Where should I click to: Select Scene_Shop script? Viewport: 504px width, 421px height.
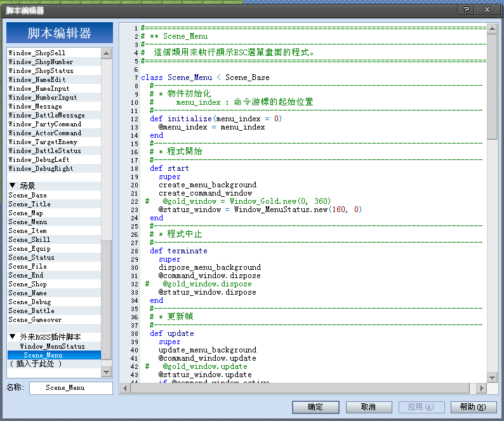(54, 284)
